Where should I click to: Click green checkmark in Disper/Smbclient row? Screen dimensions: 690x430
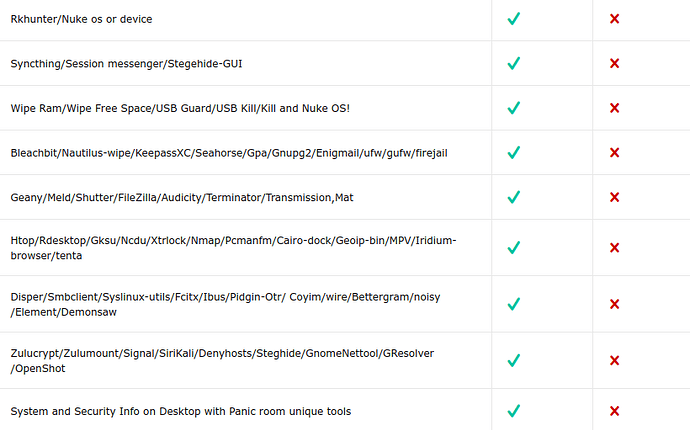click(514, 304)
